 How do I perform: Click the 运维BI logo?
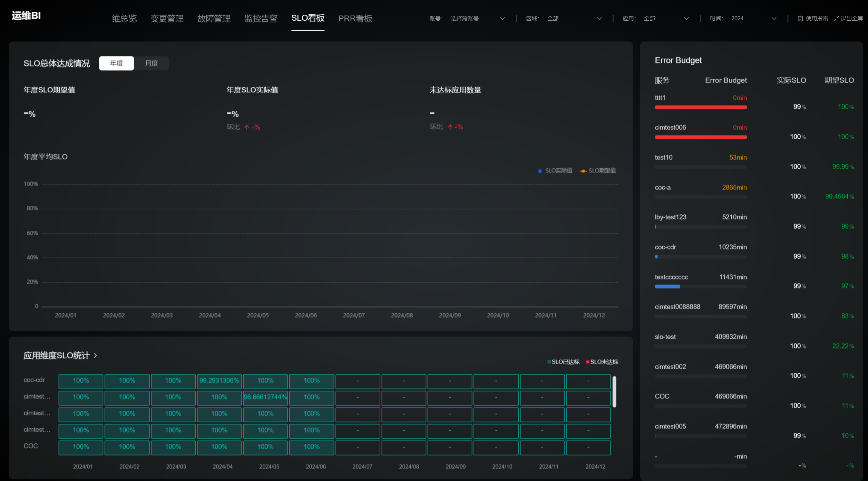coord(26,16)
